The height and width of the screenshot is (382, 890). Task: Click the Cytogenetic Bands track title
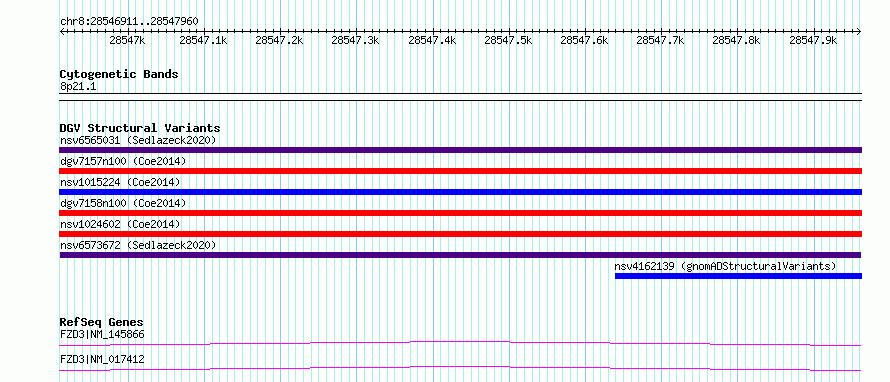pyautogui.click(x=119, y=74)
